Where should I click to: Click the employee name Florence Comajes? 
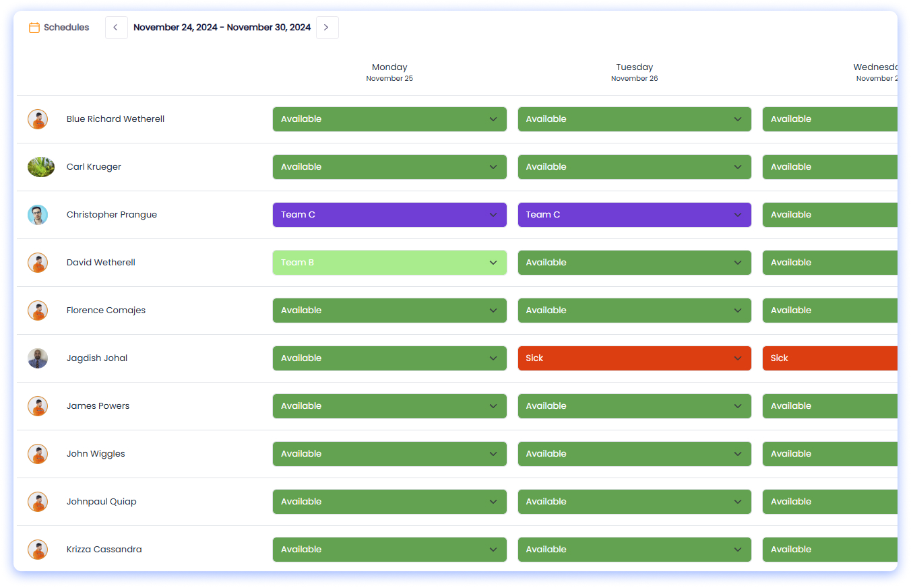coord(106,311)
